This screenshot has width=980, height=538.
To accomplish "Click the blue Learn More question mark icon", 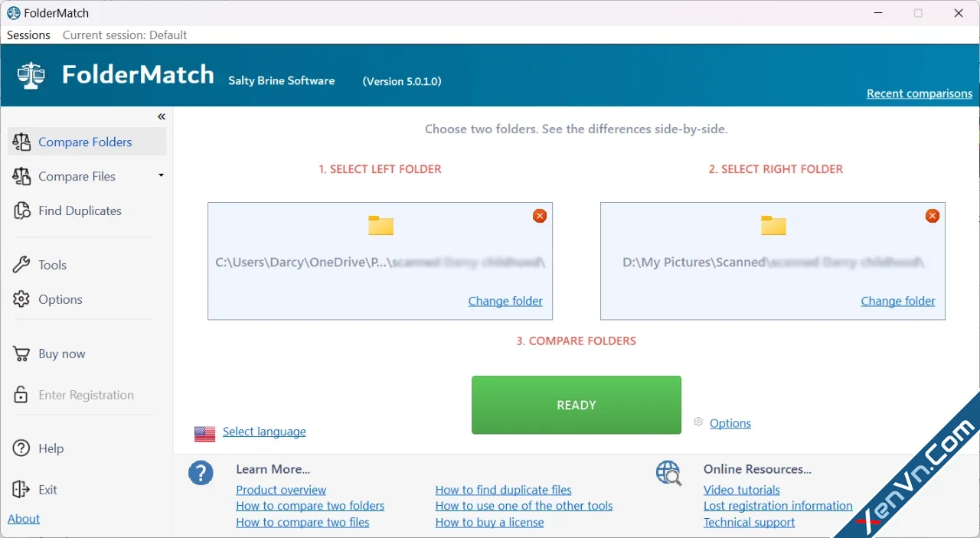I will click(x=201, y=473).
